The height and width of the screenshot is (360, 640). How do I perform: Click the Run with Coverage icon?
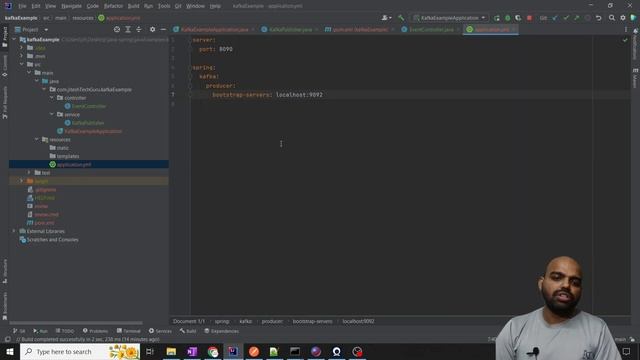coord(518,18)
